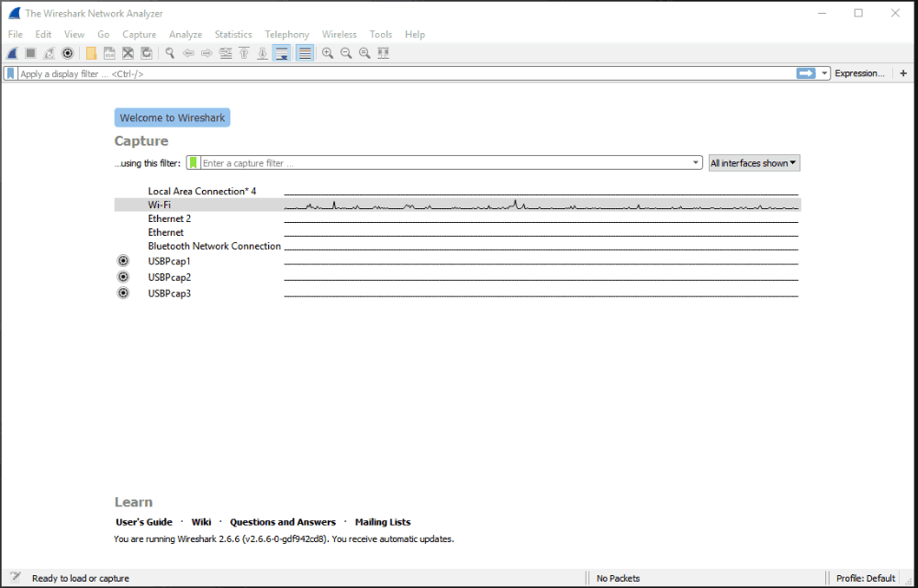Open the User's Guide link
Viewport: 918px width, 588px height.
[x=144, y=522]
